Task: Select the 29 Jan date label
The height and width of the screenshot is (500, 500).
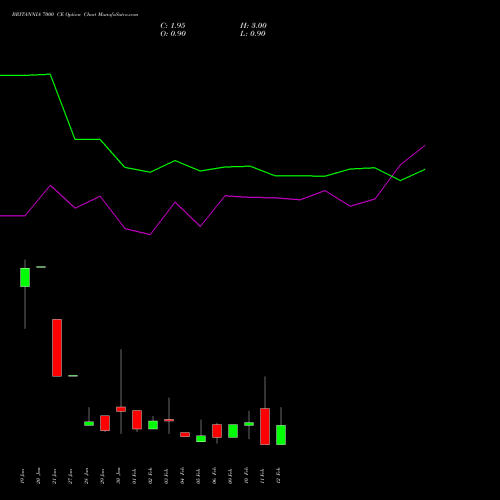Action: pos(102,476)
